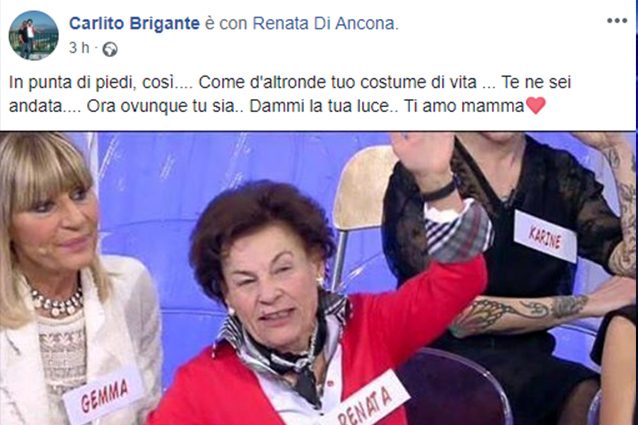The width and height of the screenshot is (638, 425).
Task: Open Carlito Brigante's profile picture
Action: click(33, 35)
